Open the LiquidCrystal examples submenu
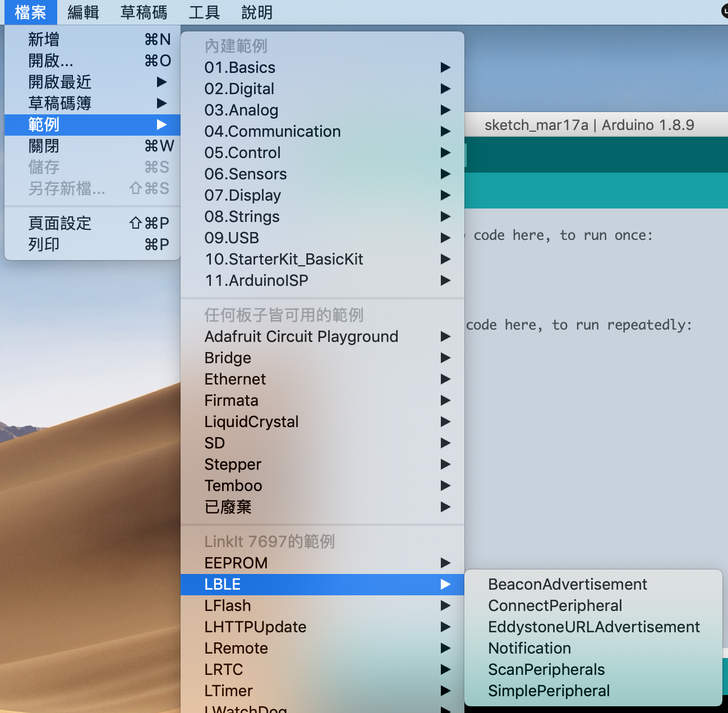728x713 pixels. tap(322, 422)
